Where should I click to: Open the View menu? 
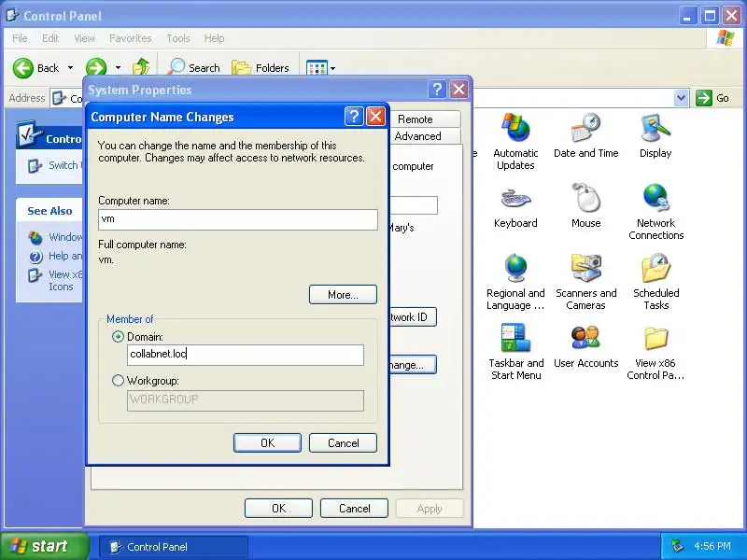(84, 38)
